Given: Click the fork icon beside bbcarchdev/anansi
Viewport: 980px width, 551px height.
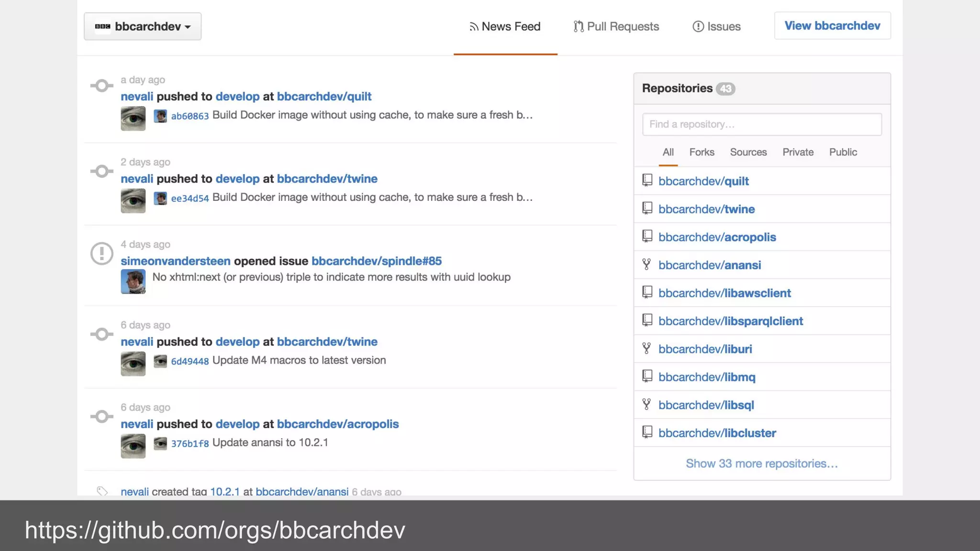Looking at the screenshot, I should pos(646,264).
